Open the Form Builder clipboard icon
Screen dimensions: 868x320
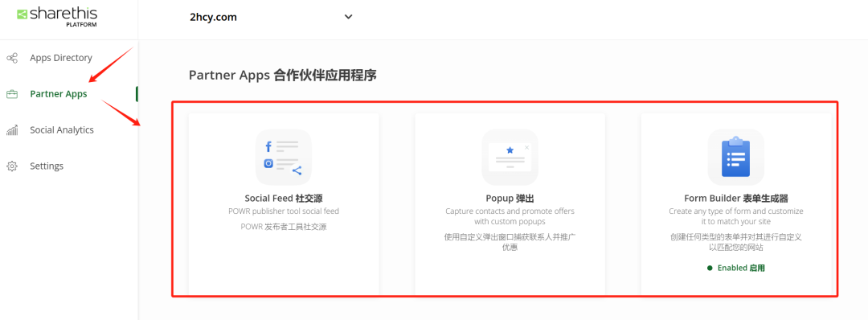(x=735, y=158)
